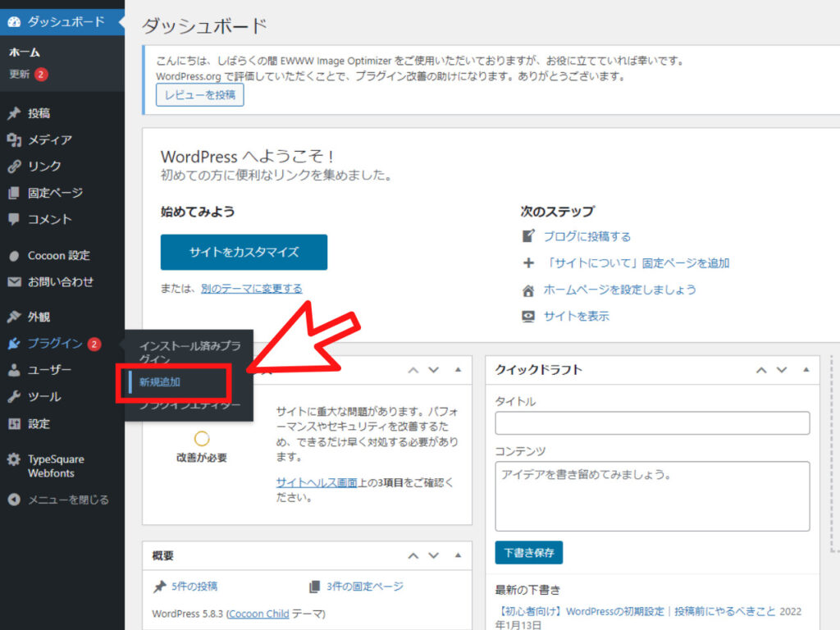Click the envelope icon beside お問い合わせ
840x630 pixels.
click(x=14, y=282)
